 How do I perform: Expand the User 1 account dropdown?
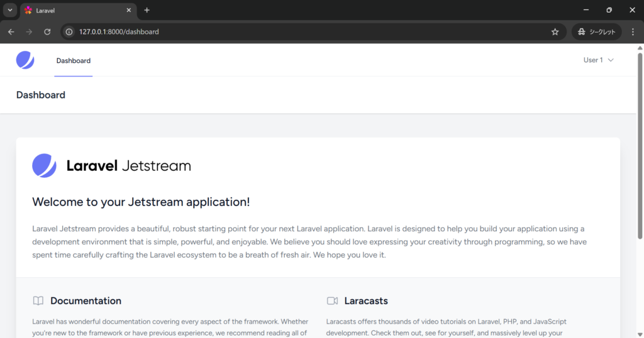(599, 60)
